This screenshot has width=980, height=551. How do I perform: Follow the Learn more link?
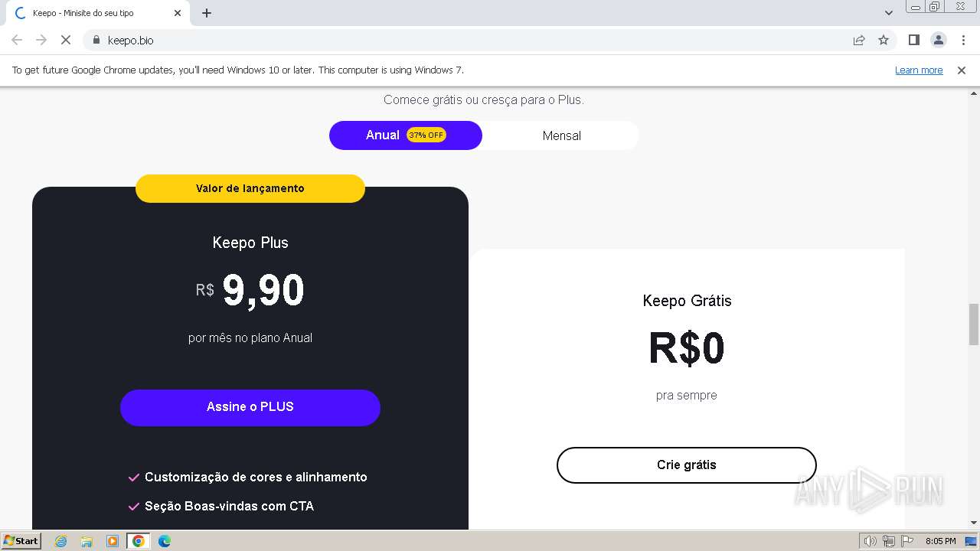coord(919,70)
